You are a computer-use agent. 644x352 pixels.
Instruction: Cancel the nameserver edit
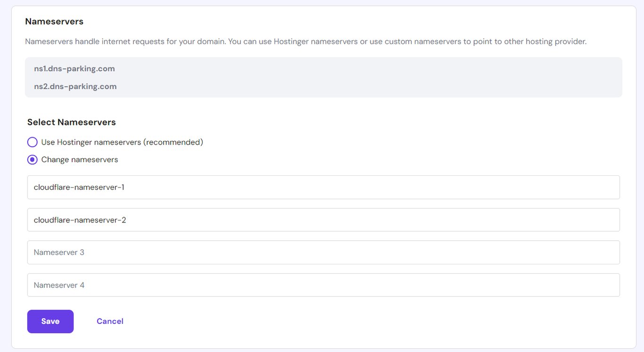[110, 321]
